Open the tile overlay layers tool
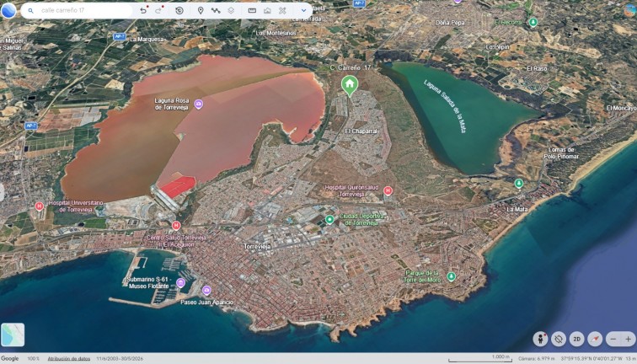Screen dimensions: 637x364 (x=231, y=11)
